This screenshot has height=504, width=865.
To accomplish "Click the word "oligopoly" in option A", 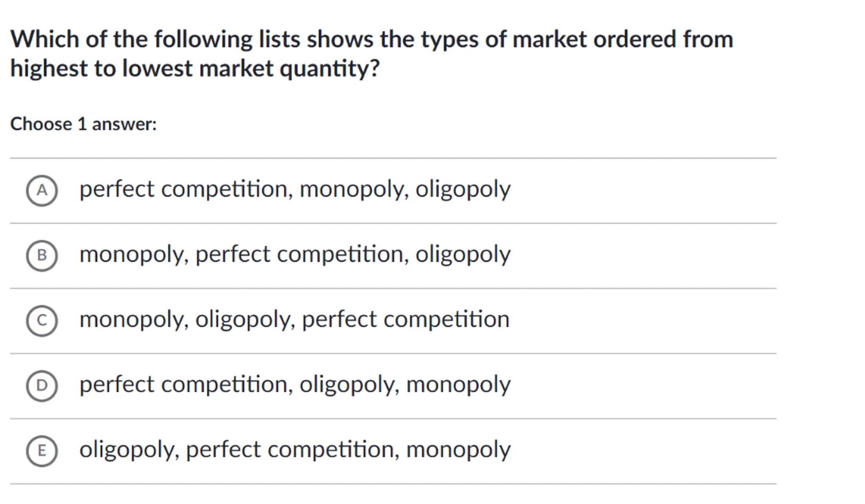I will pos(463,189).
